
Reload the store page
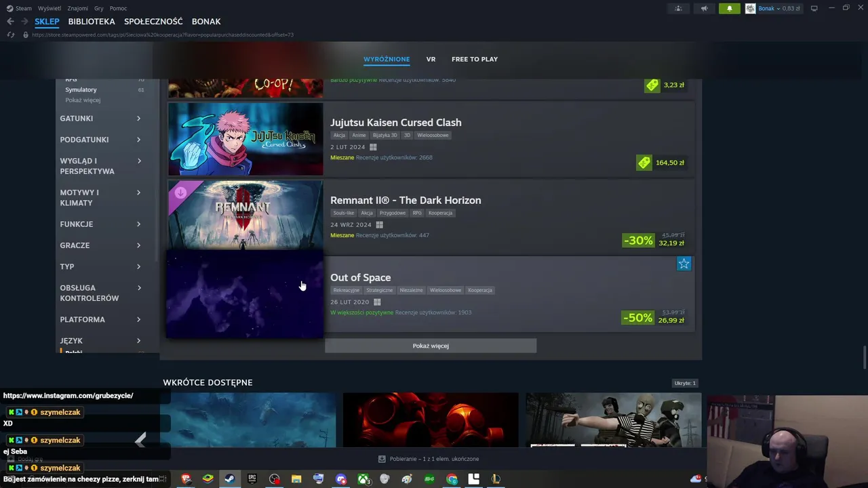point(10,35)
